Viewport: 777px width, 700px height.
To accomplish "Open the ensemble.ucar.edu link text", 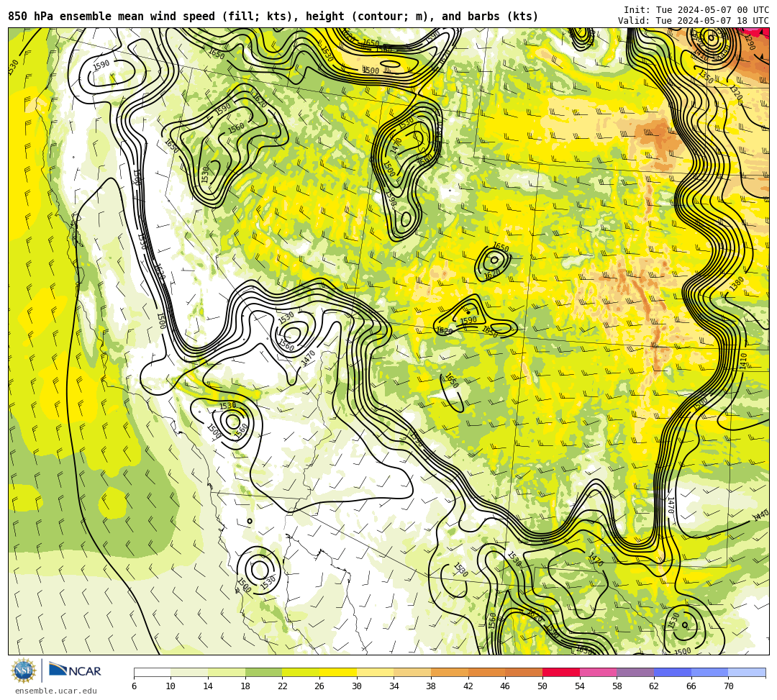I will 56,691.
